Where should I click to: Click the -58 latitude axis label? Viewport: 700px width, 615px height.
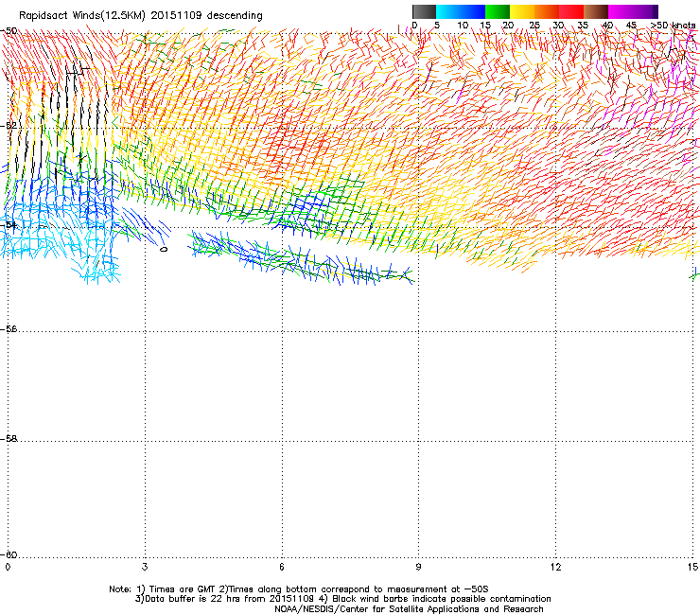9,439
